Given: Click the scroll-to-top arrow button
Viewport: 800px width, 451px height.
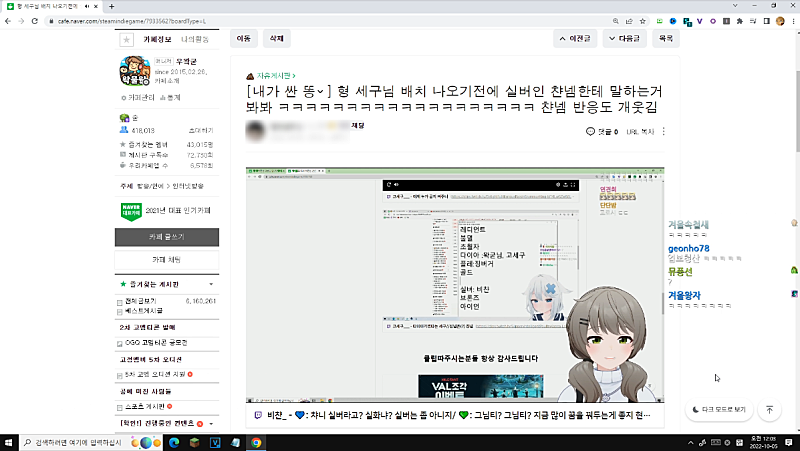Looking at the screenshot, I should (770, 410).
